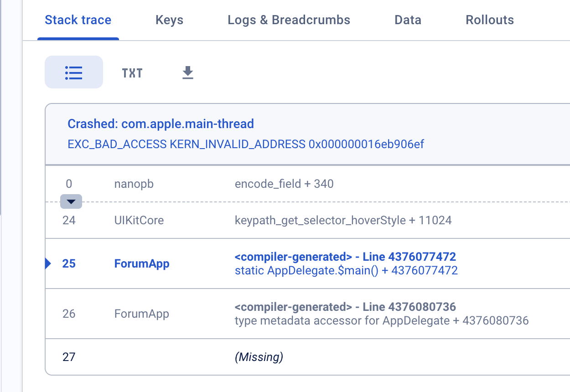Switch to the Stack trace tab
570x392 pixels.
[x=78, y=20]
